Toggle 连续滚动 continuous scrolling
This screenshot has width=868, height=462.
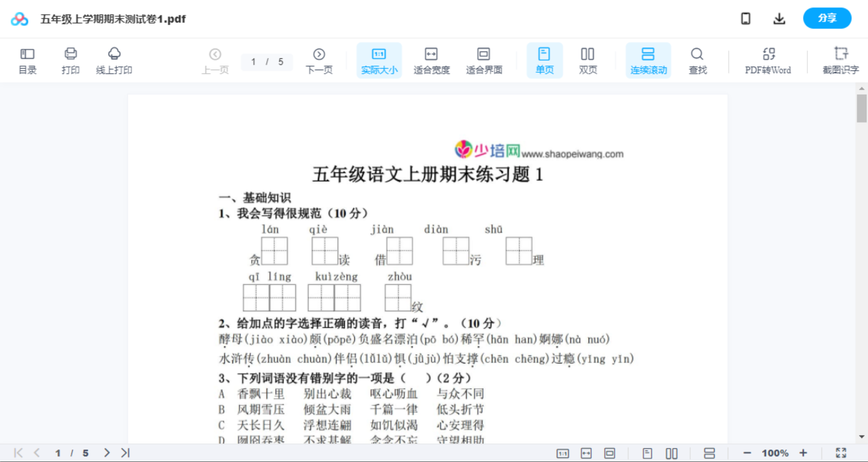coord(648,60)
